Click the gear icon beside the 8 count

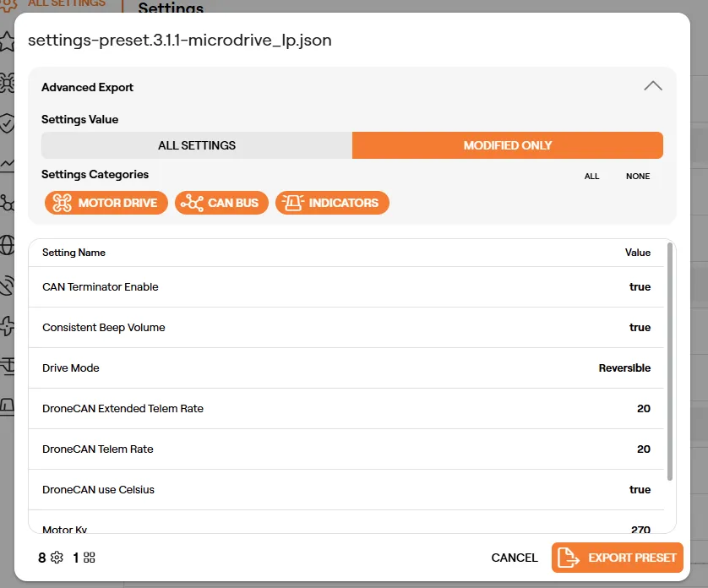[x=57, y=558]
